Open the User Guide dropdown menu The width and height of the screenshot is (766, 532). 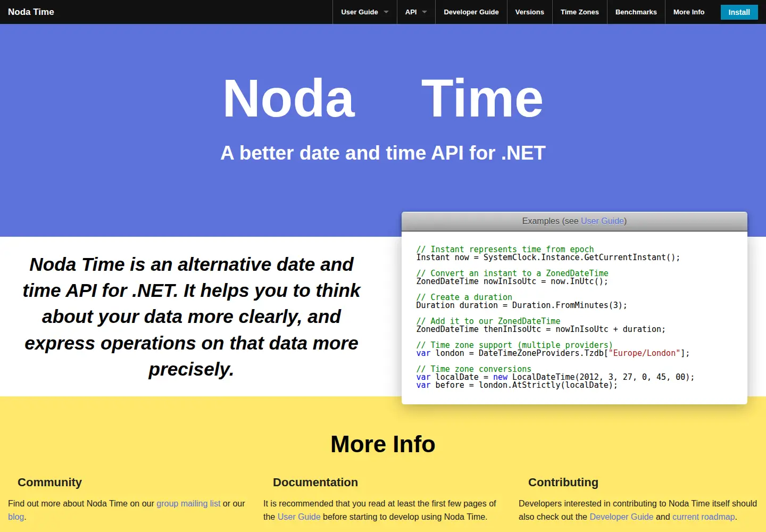[365, 12]
